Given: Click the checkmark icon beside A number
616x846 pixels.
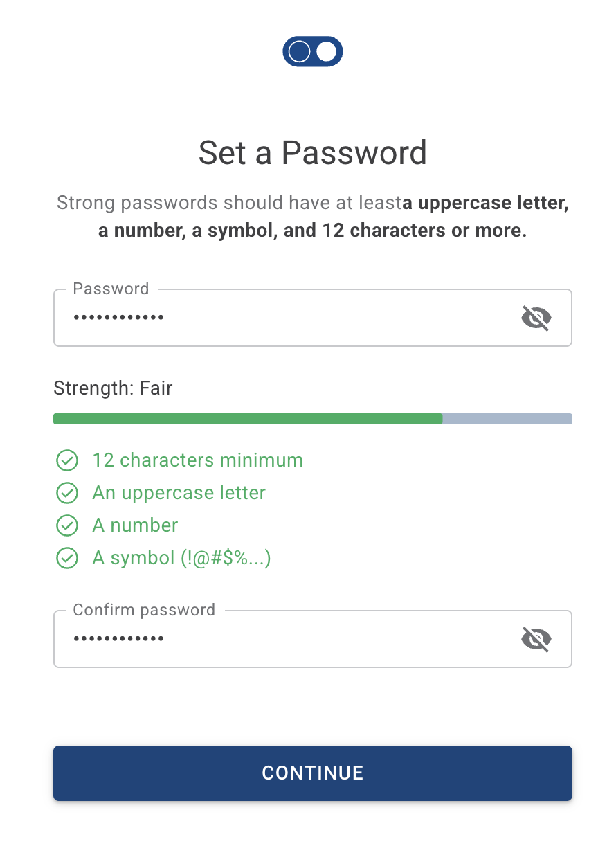Looking at the screenshot, I should point(66,525).
